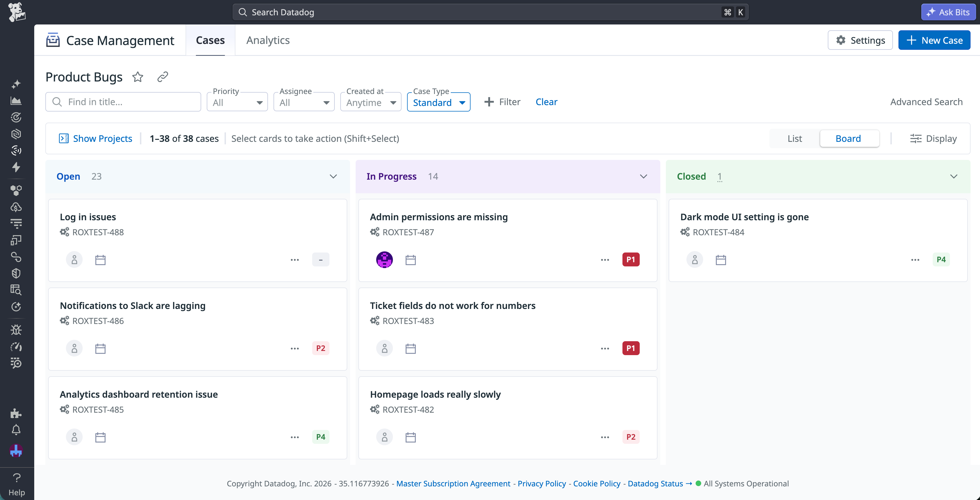Open more options on Ticket fields card
Viewport: 980px width, 500px height.
[605, 349]
